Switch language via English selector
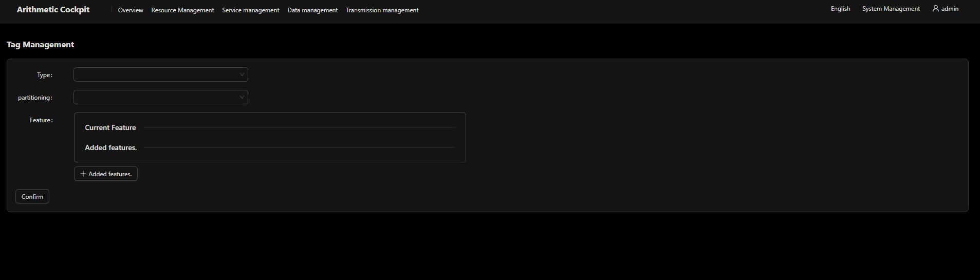The width and height of the screenshot is (980, 280). [x=841, y=9]
